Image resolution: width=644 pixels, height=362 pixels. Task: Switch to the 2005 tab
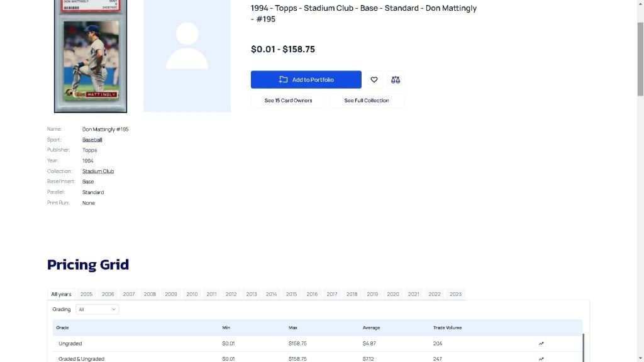point(86,294)
